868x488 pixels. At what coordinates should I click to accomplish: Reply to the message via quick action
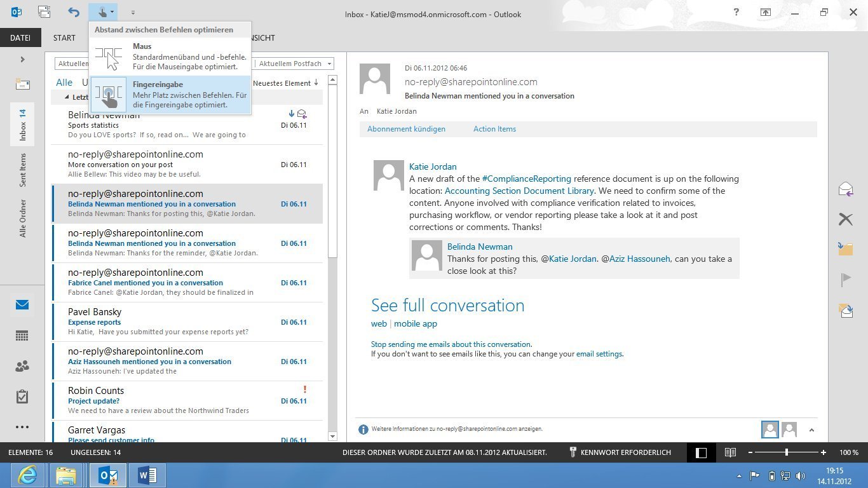click(846, 189)
